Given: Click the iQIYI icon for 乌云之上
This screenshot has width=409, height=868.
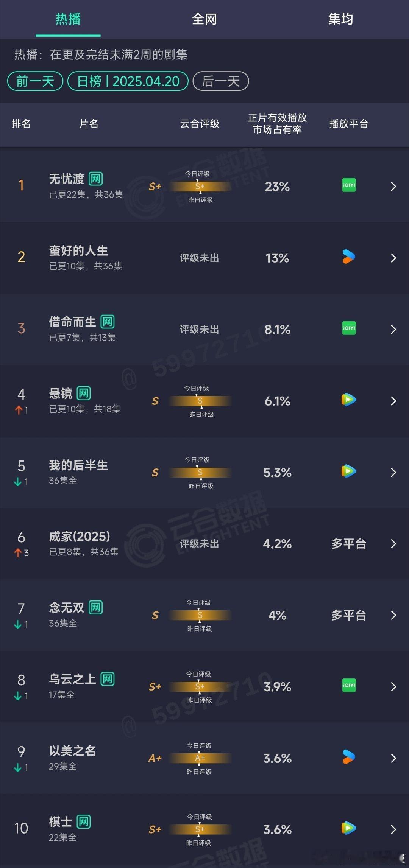Looking at the screenshot, I should tap(349, 685).
